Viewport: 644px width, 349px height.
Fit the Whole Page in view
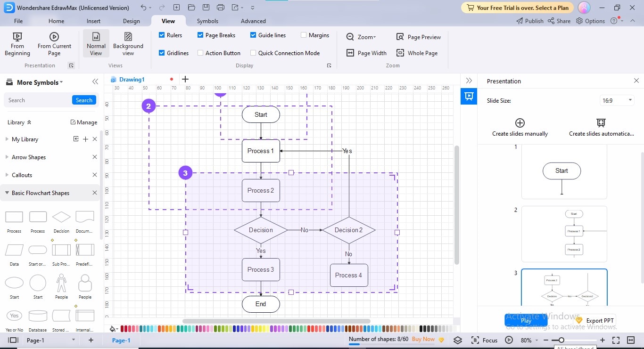417,53
